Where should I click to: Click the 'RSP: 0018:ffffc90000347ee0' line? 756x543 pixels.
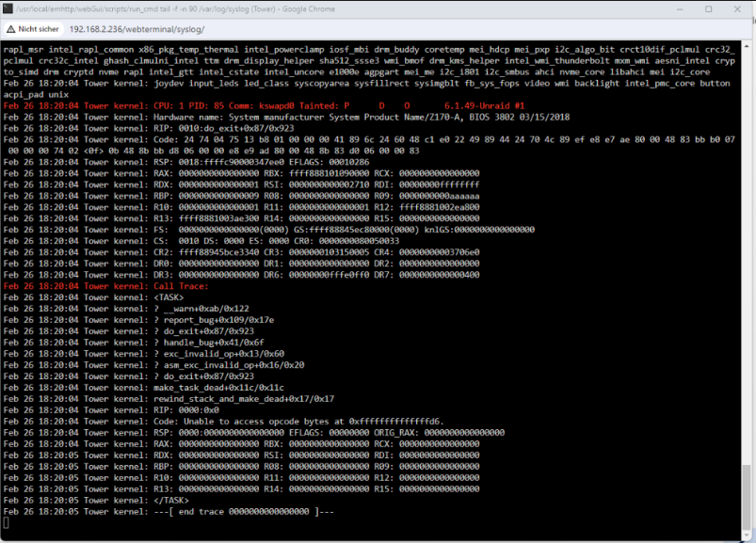pos(186,162)
